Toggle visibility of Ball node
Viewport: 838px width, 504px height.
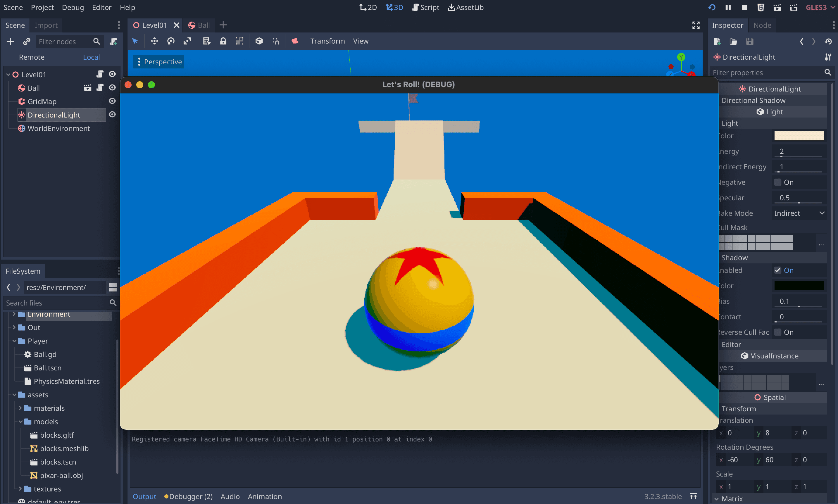click(112, 88)
